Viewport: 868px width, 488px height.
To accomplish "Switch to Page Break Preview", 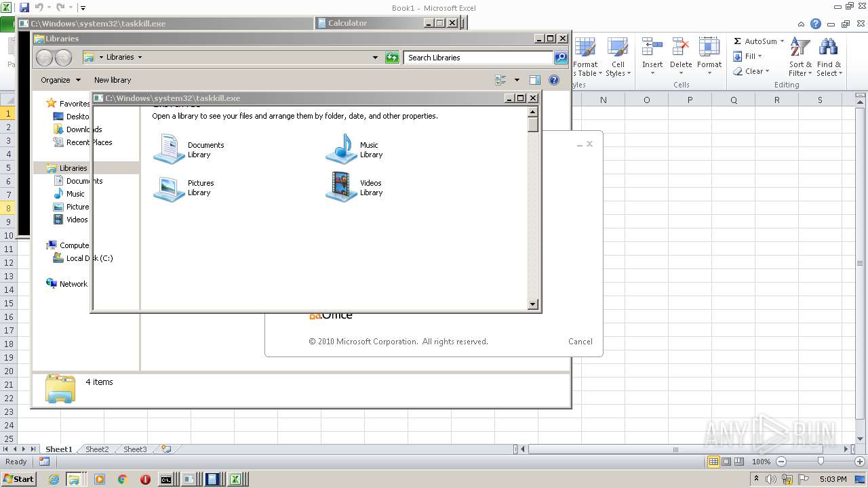I will click(x=739, y=462).
